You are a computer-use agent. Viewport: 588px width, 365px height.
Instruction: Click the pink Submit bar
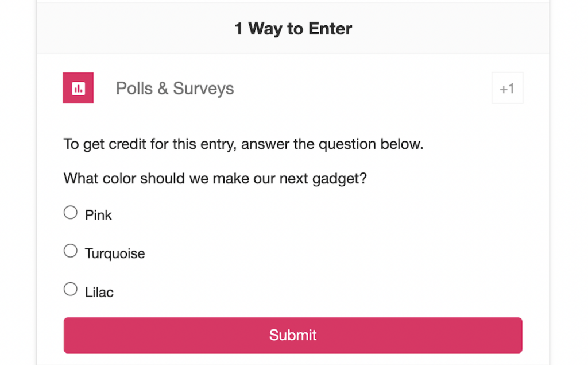tap(293, 335)
